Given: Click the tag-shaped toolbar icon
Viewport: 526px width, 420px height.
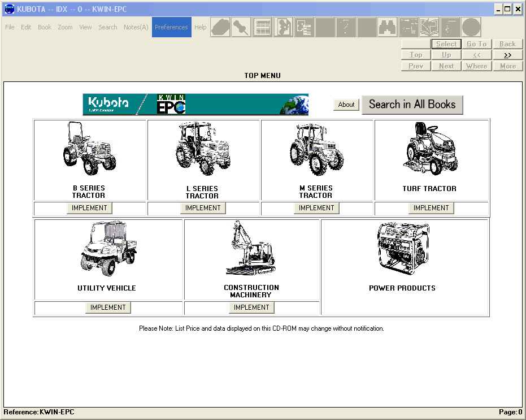Looking at the screenshot, I should click(x=220, y=27).
